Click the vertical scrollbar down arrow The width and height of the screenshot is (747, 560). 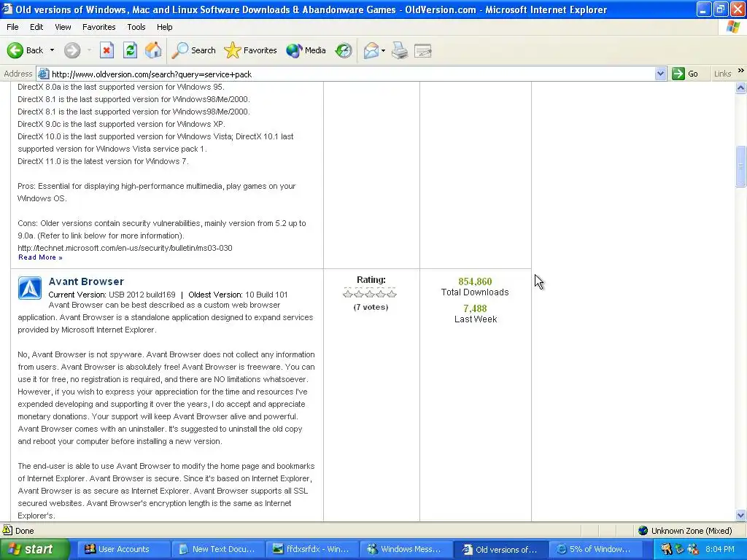741,515
